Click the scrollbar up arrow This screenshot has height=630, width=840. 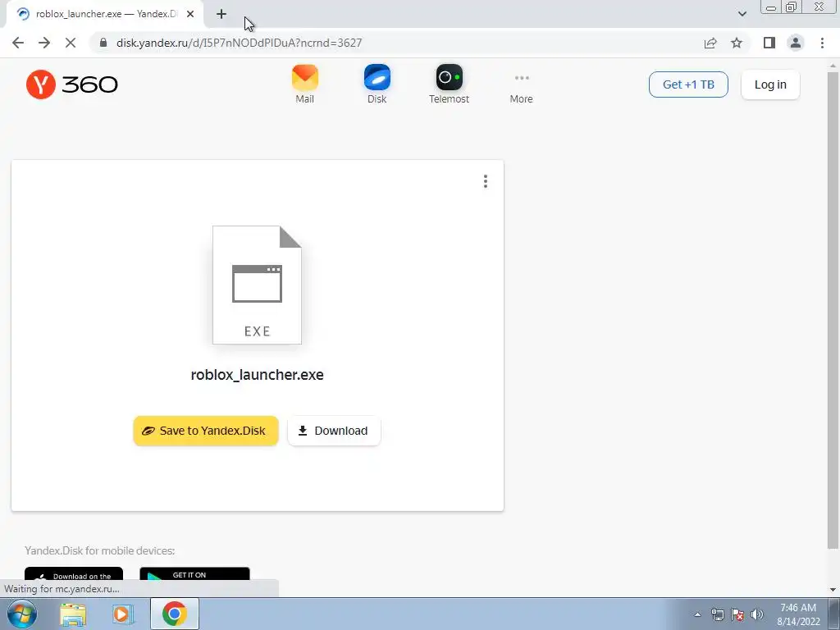click(x=833, y=66)
